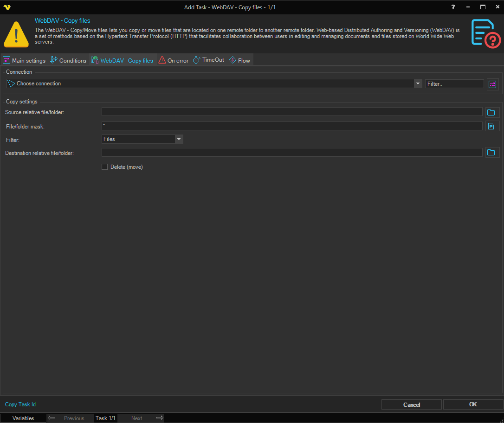Viewport: 504px width, 423px height.
Task: Enable the Delete (move) checkbox
Action: 105,167
